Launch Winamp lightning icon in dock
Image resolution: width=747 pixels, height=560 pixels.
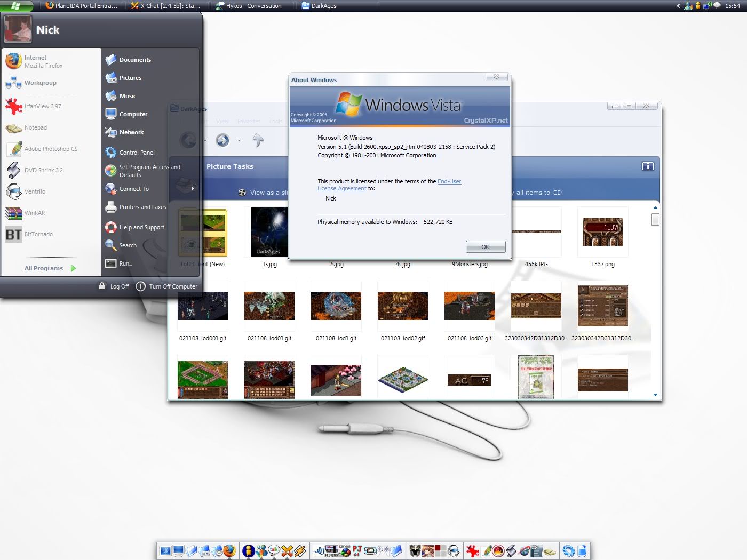300,551
